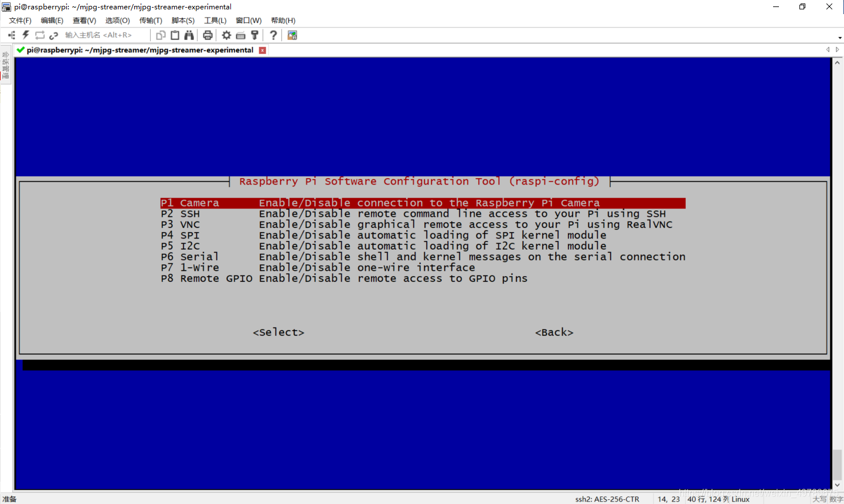Screen dimensions: 844x504
Task: Open the 文件(F) menu
Action: click(20, 21)
